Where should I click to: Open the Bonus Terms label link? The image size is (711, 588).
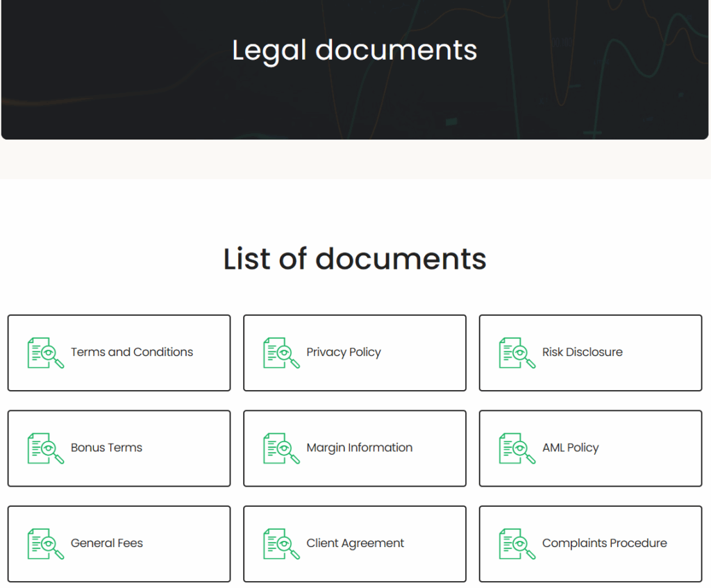(x=106, y=448)
